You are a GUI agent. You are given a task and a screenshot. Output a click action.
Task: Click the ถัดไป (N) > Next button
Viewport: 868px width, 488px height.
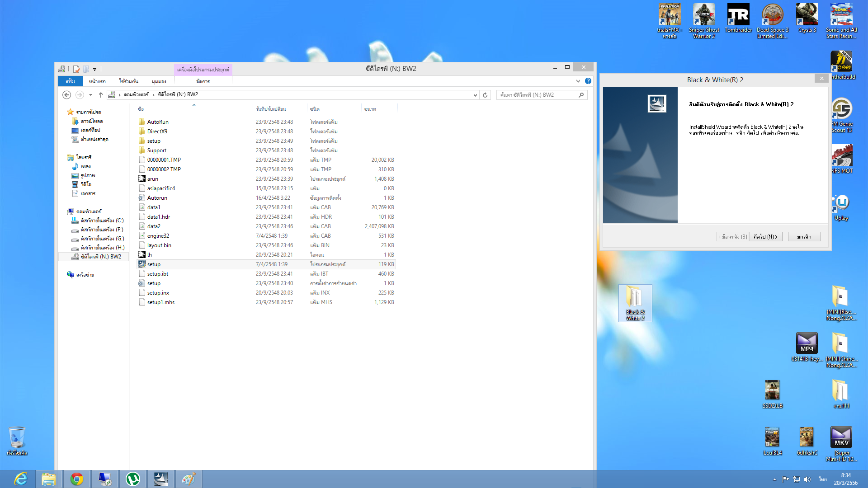tap(765, 237)
